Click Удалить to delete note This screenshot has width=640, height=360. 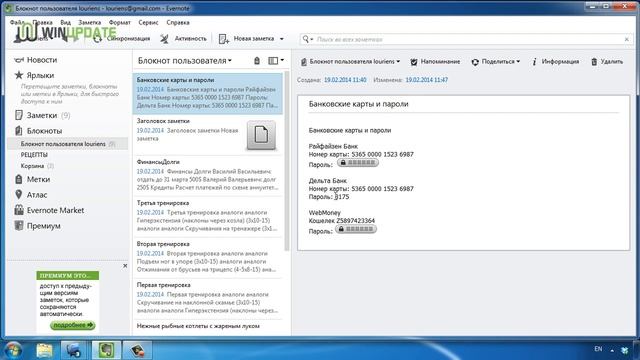pyautogui.click(x=607, y=62)
